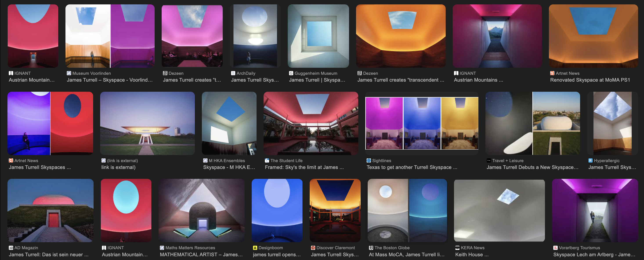This screenshot has height=260, width=644.
Task: Click the IGNANT favicon under the mountain corridor photo
Action: pyautogui.click(x=456, y=73)
